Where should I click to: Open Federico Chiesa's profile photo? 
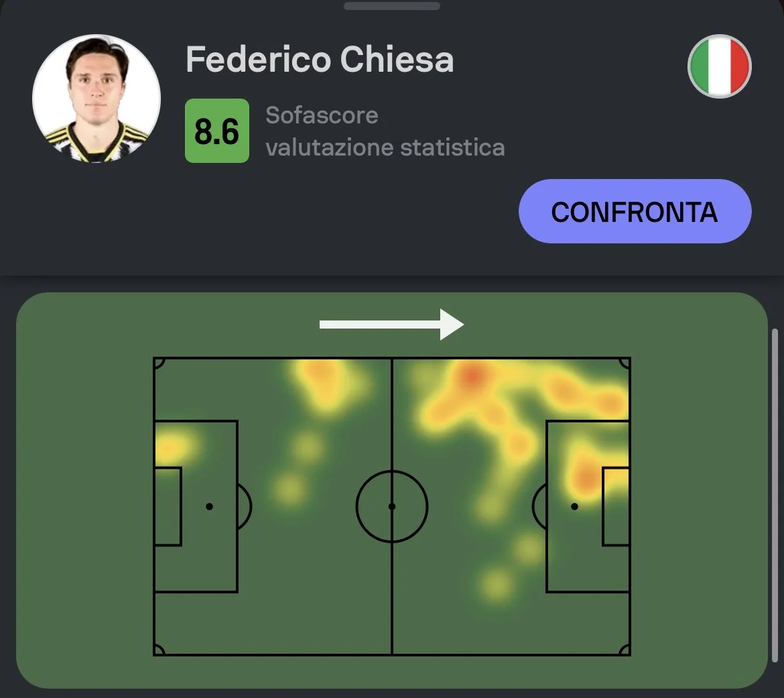[96, 99]
